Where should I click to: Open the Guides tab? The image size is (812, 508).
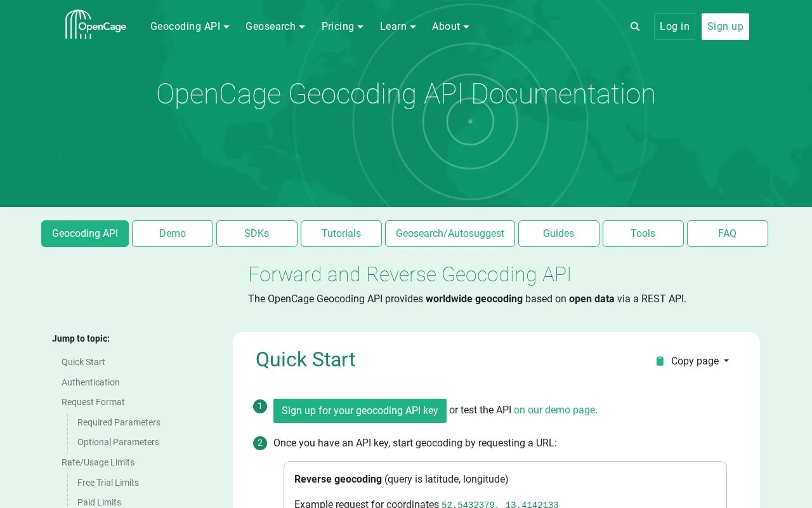(558, 234)
